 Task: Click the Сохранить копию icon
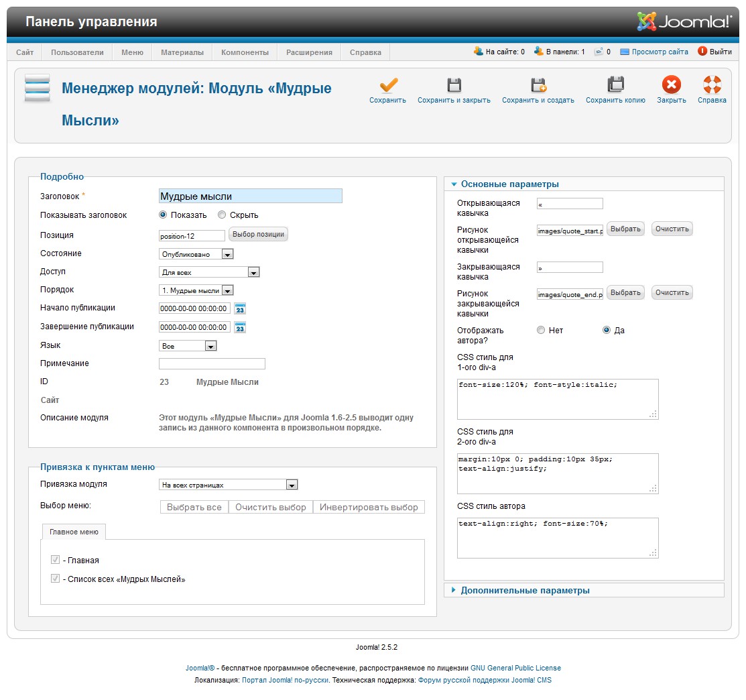(x=616, y=84)
